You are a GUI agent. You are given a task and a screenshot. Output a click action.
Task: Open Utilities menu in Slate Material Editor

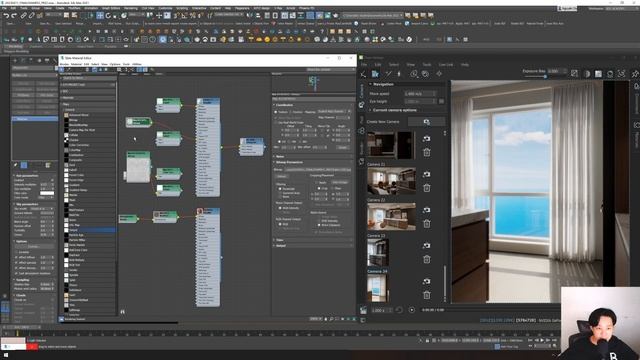click(137, 64)
